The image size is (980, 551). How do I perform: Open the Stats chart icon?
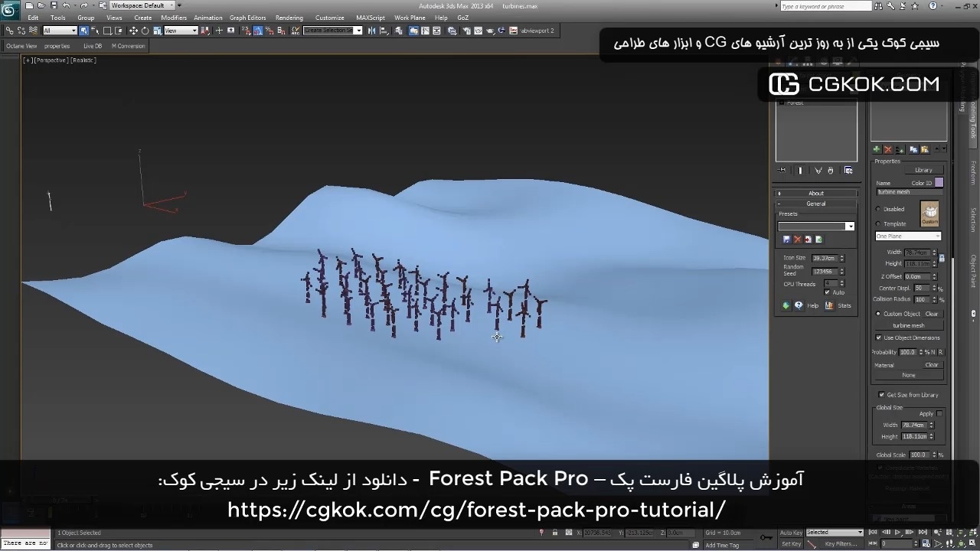click(829, 305)
